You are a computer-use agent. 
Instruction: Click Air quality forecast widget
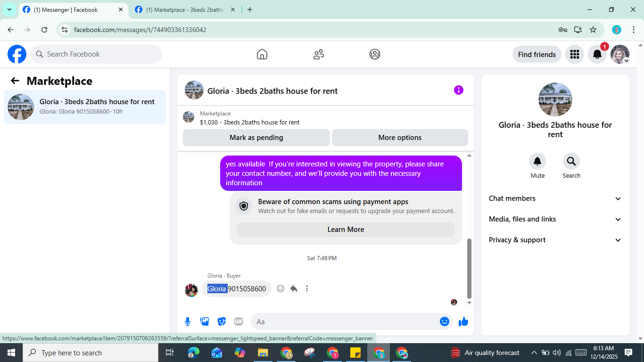[485, 353]
